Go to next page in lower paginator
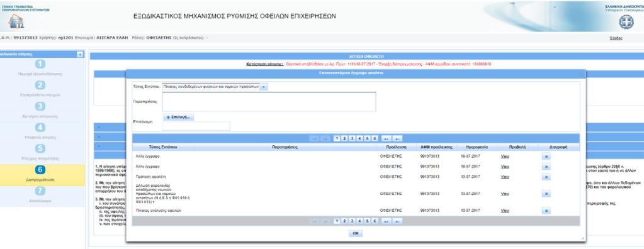The image size is (644, 249). (387, 221)
